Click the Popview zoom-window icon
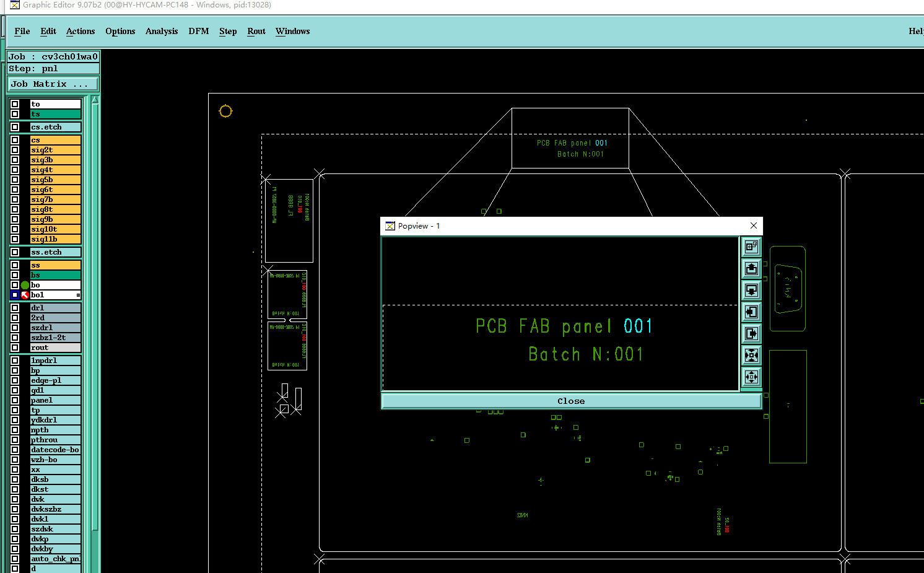Image resolution: width=924 pixels, height=573 pixels. pyautogui.click(x=751, y=247)
